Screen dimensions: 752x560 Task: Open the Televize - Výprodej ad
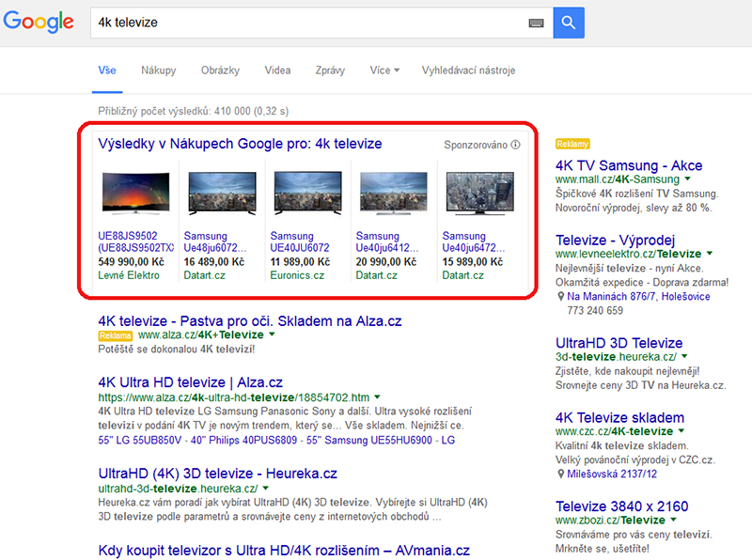[x=616, y=240]
